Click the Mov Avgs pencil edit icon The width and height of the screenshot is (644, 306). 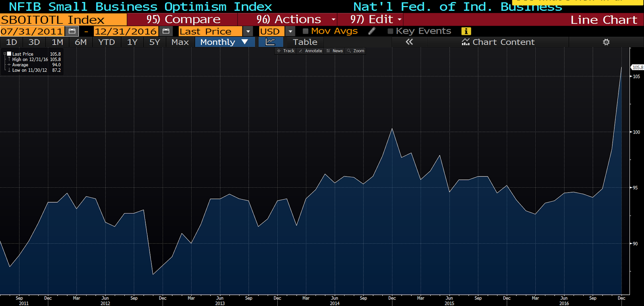point(372,31)
